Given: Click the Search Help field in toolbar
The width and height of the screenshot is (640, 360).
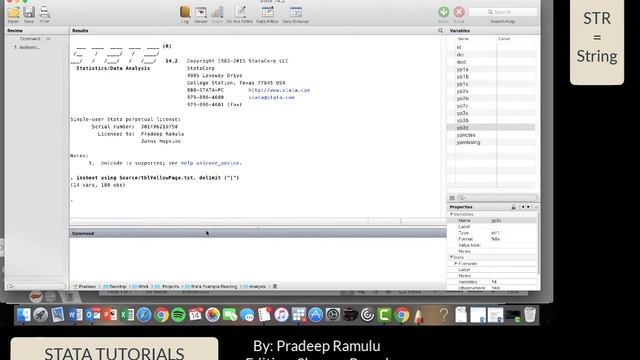Looking at the screenshot, I should point(503,12).
